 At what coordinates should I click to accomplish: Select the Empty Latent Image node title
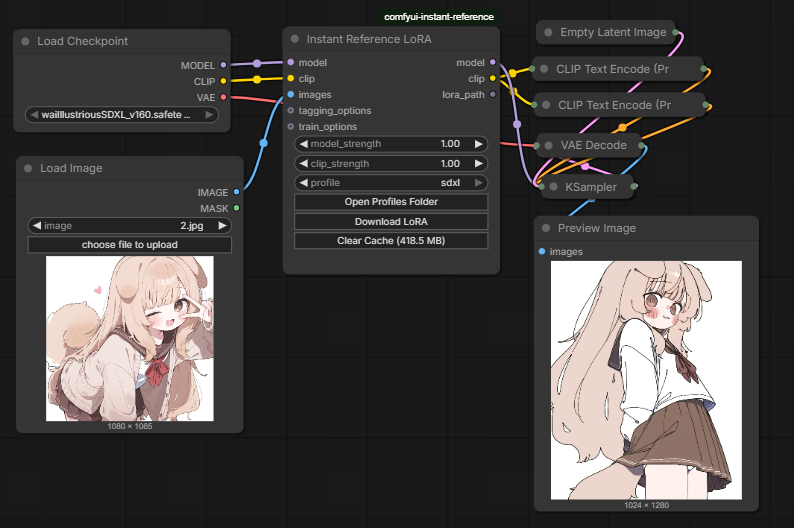pyautogui.click(x=613, y=32)
